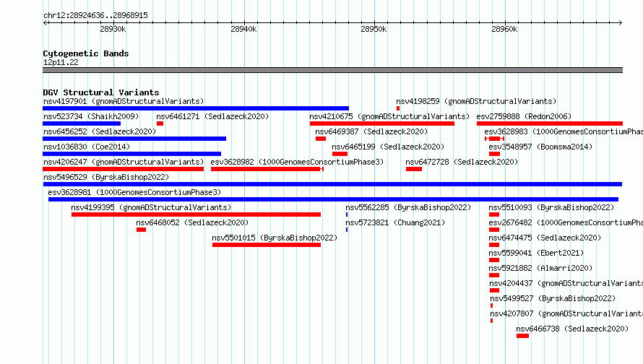The height and width of the screenshot is (364, 643).
Task: Open nsv5510093 (ByrskaBishop2022) label
Action: [551, 207]
